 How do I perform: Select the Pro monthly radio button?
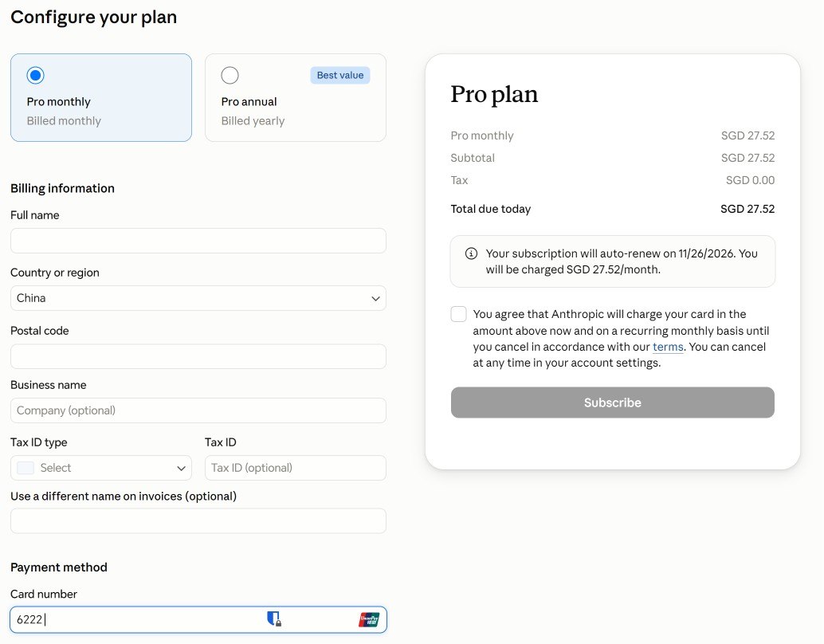[36, 75]
